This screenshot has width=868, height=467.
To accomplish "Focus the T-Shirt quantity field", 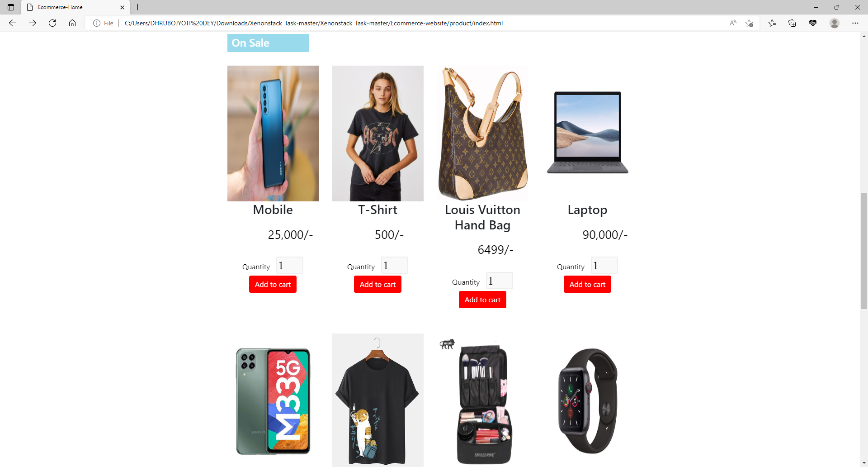I will pos(394,266).
